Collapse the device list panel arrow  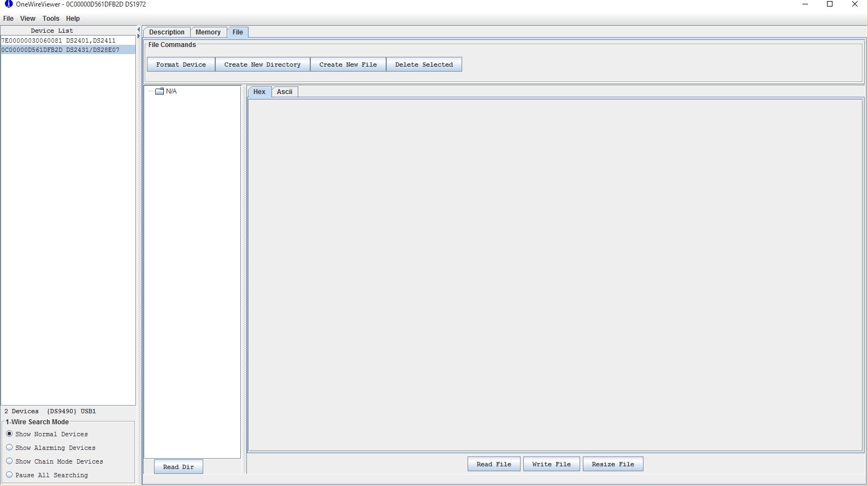pyautogui.click(x=139, y=30)
